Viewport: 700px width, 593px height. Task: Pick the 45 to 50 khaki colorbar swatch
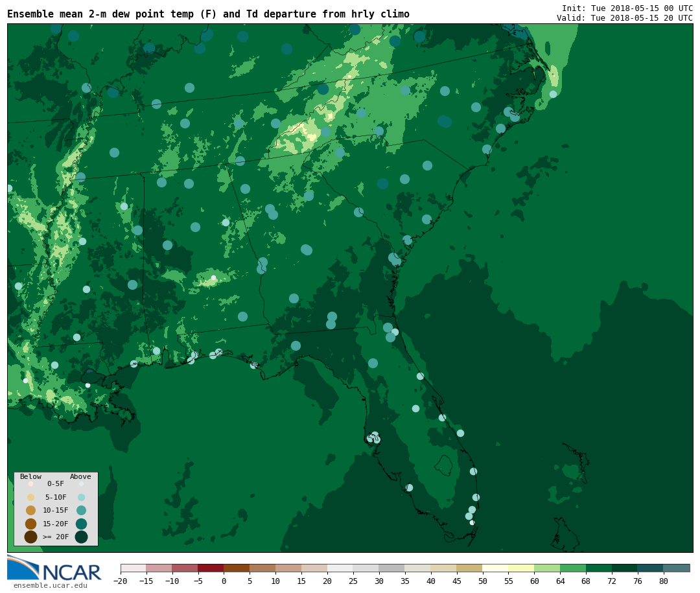(470, 568)
